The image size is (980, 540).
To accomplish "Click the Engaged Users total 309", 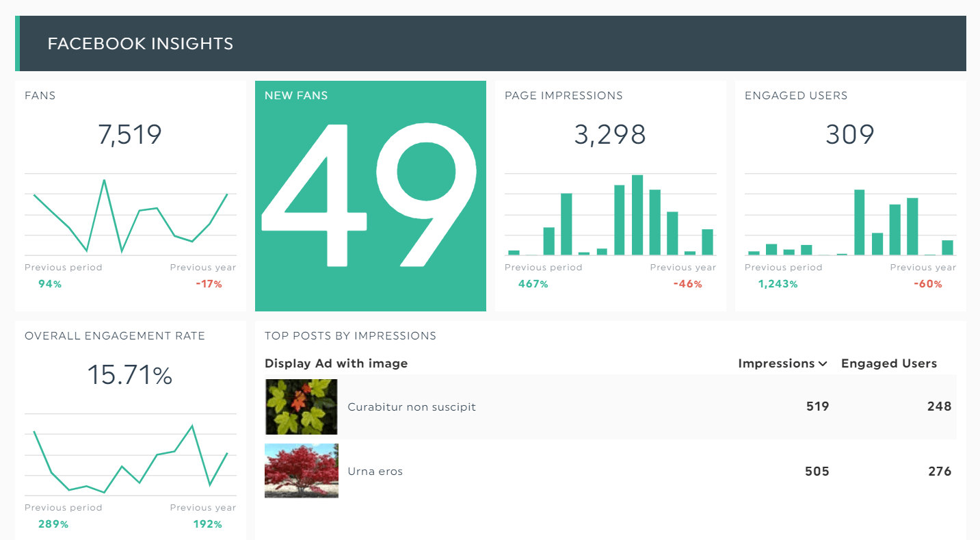I will click(x=850, y=134).
